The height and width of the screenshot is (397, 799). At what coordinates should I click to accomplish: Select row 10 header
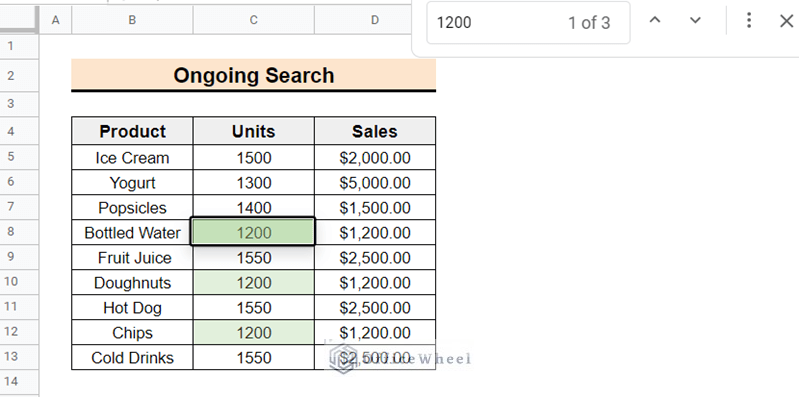pos(19,282)
